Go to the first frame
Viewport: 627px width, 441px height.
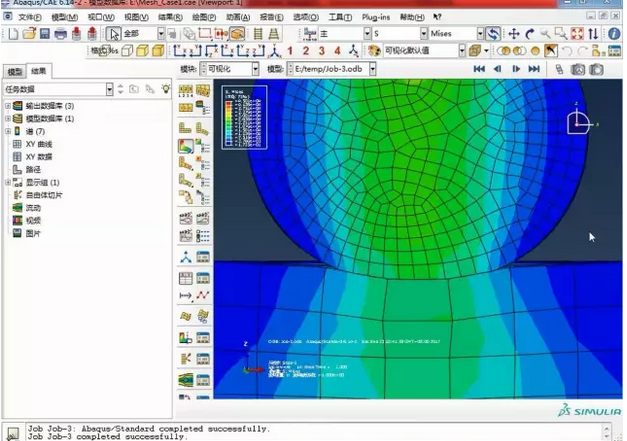pyautogui.click(x=479, y=68)
